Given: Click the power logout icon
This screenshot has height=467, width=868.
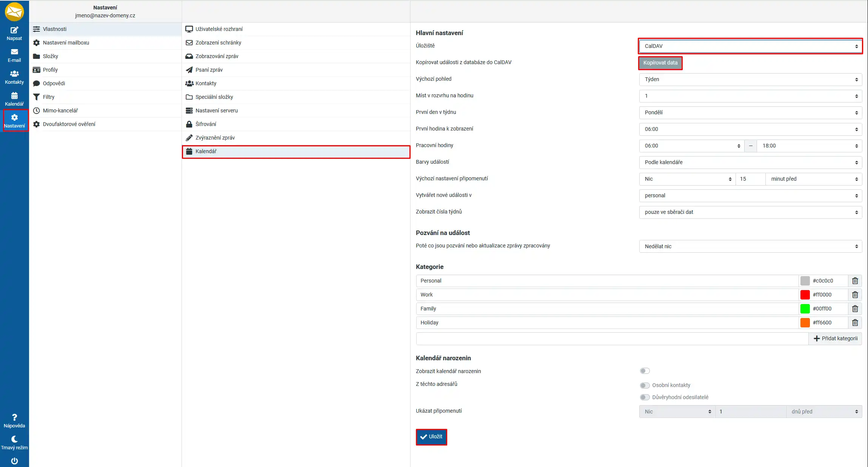Looking at the screenshot, I should point(14,461).
